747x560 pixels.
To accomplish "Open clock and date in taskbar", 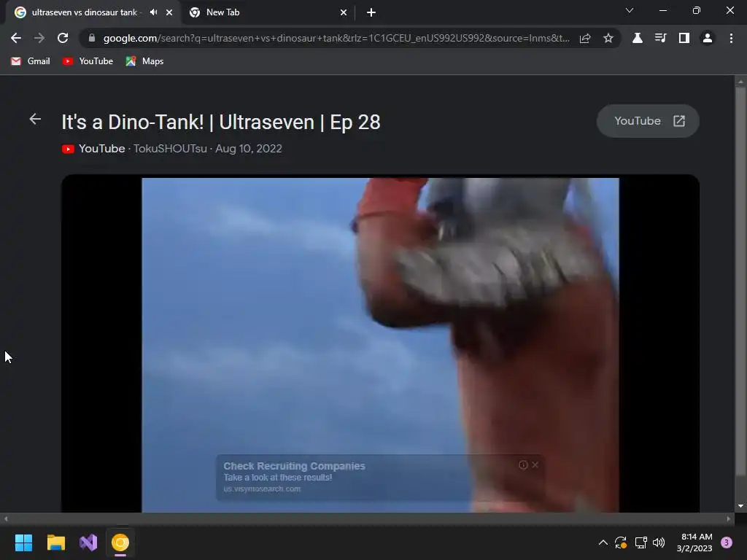I will [x=694, y=542].
